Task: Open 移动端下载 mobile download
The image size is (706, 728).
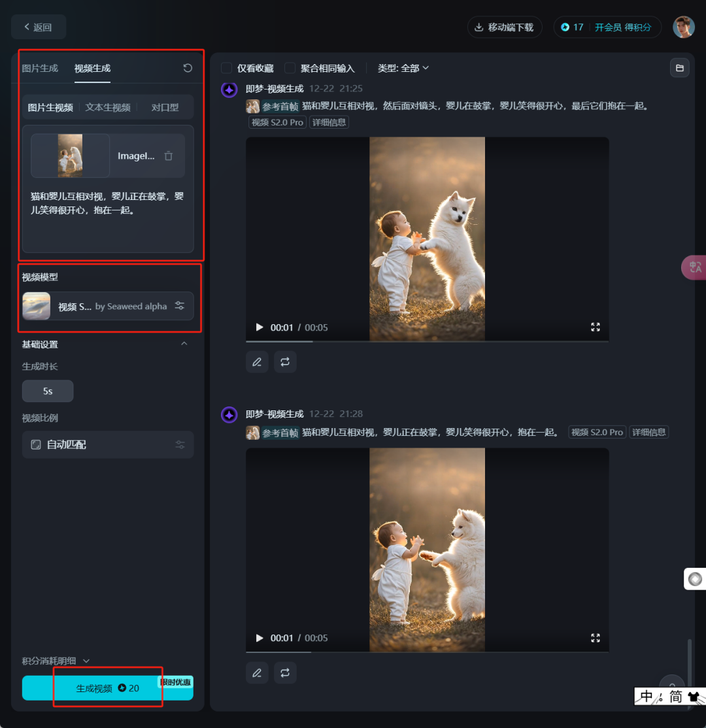Action: 505,27
